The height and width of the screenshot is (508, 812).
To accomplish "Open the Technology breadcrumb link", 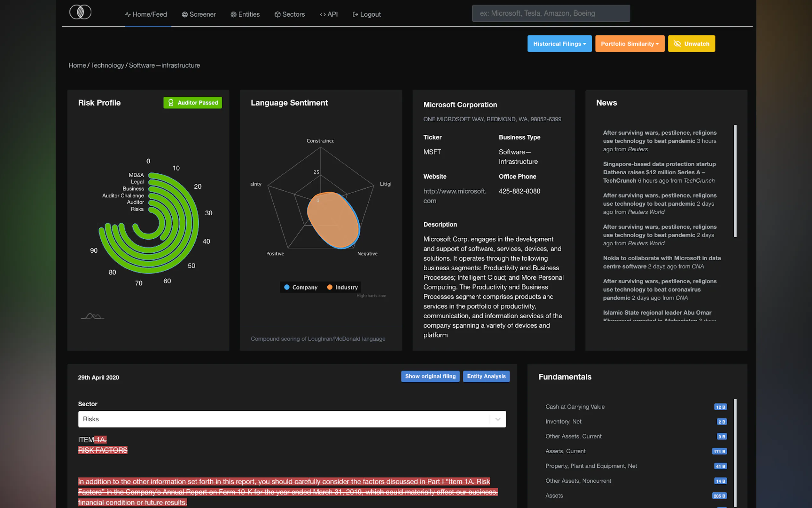I will coord(107,65).
